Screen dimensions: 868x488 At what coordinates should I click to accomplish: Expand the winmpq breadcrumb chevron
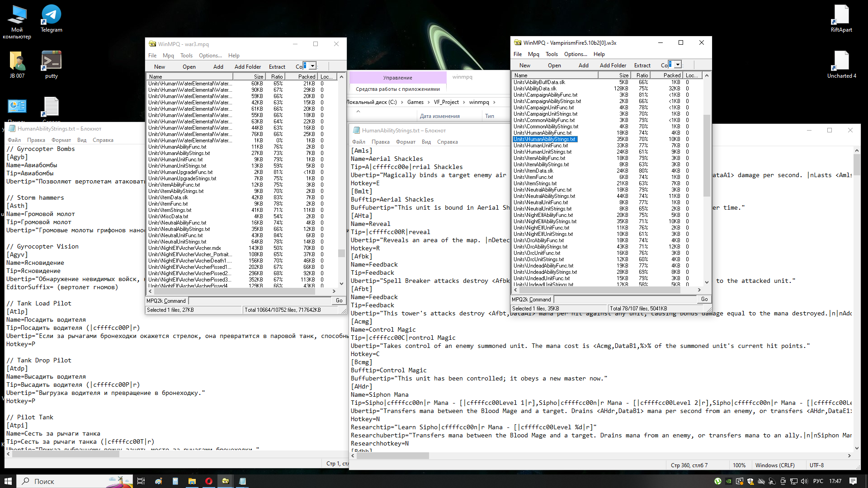click(494, 102)
